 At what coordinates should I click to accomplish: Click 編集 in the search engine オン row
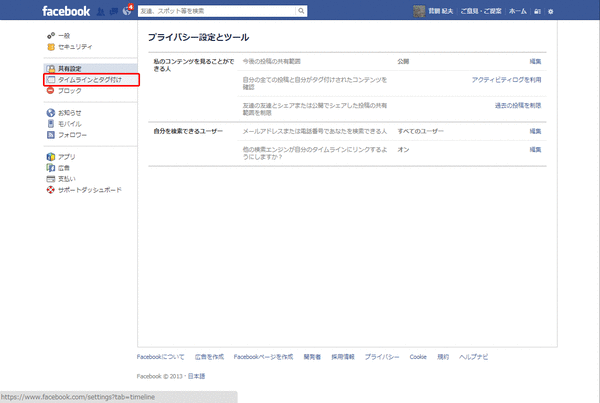pyautogui.click(x=535, y=150)
